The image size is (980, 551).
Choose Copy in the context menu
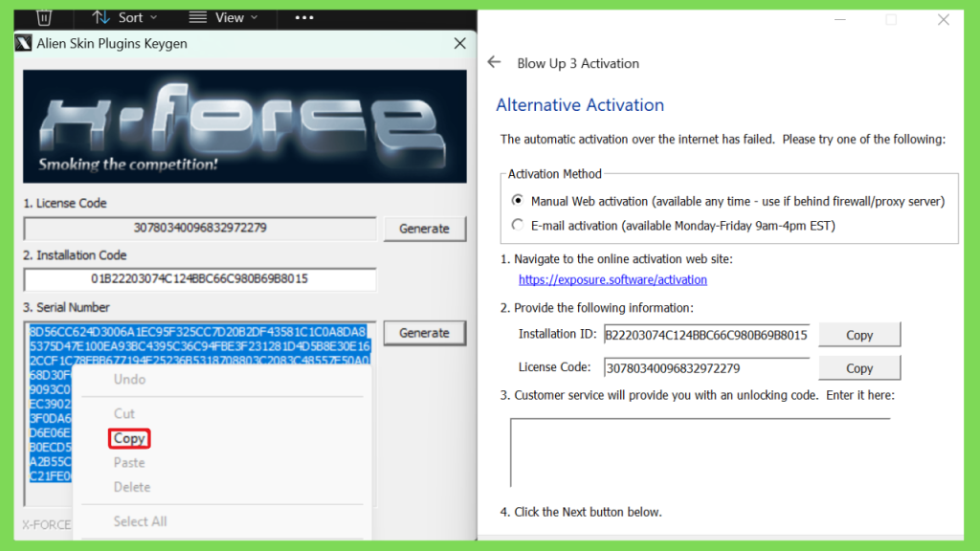[129, 438]
